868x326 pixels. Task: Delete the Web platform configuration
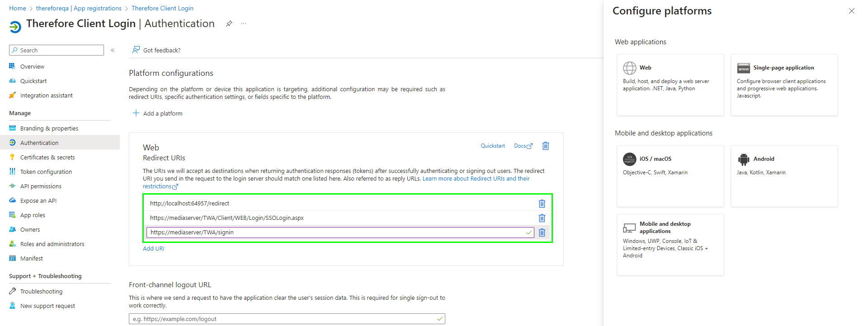[x=546, y=146]
